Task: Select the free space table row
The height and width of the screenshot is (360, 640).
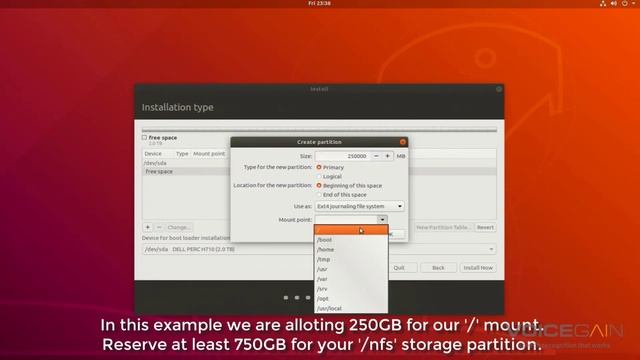Action: coord(319,172)
